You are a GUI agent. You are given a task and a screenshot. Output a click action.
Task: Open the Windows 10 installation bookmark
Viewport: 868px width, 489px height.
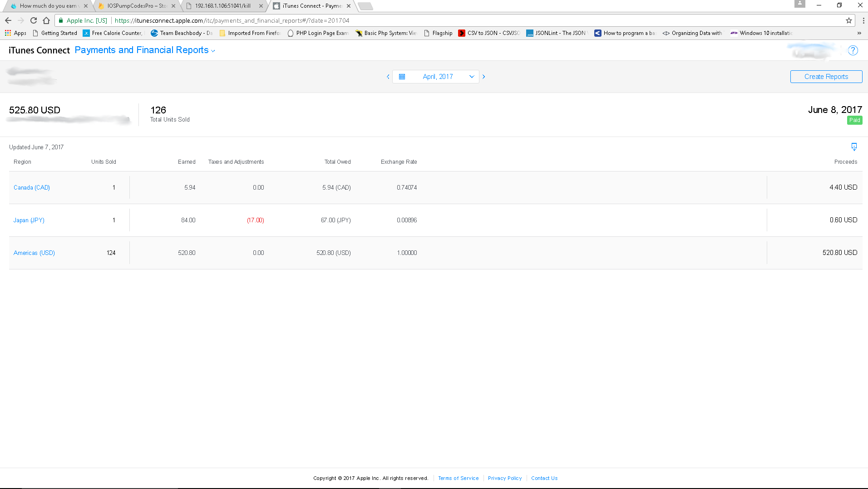tap(761, 33)
